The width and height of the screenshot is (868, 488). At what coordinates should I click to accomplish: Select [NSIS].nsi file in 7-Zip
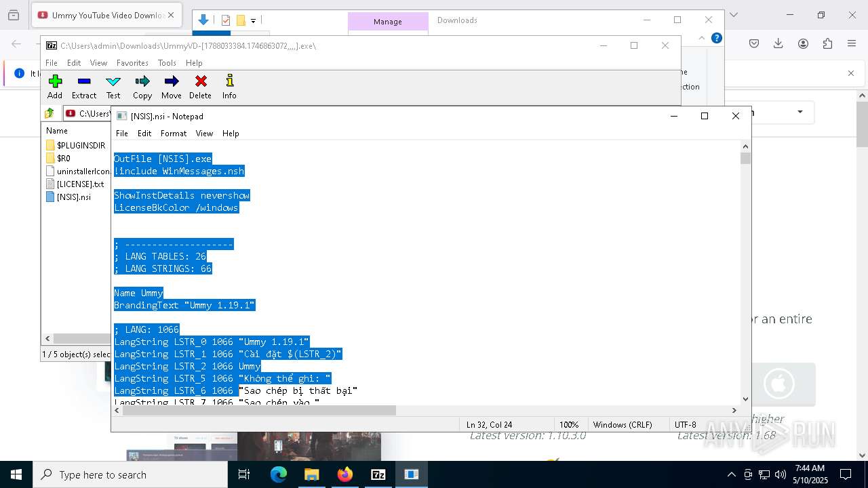(x=68, y=197)
